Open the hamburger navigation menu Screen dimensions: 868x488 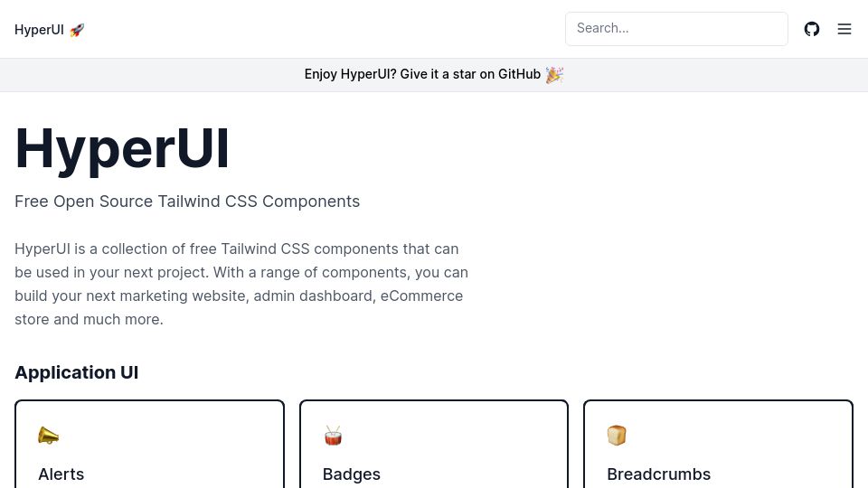844,29
